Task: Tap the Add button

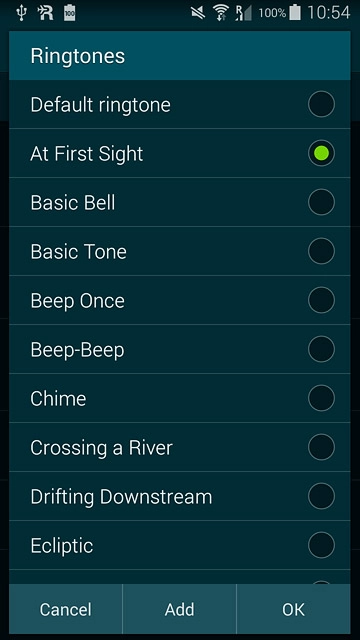Action: pyautogui.click(x=180, y=609)
